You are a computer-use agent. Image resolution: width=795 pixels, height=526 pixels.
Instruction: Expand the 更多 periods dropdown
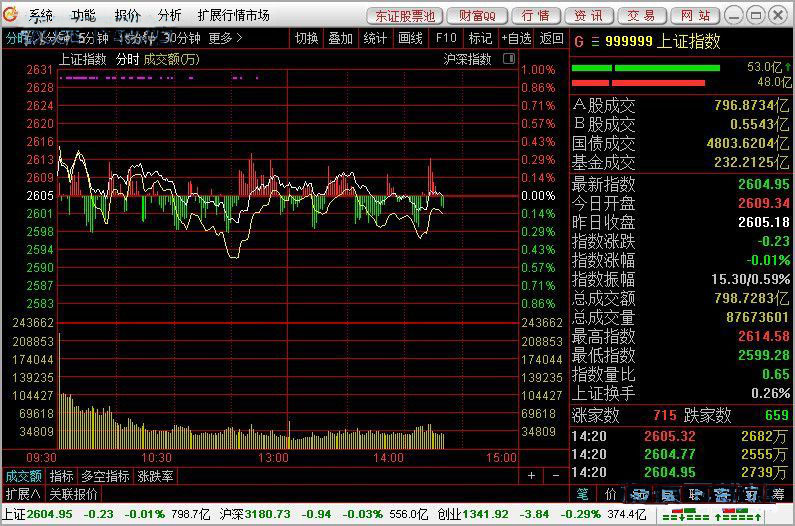pyautogui.click(x=225, y=38)
